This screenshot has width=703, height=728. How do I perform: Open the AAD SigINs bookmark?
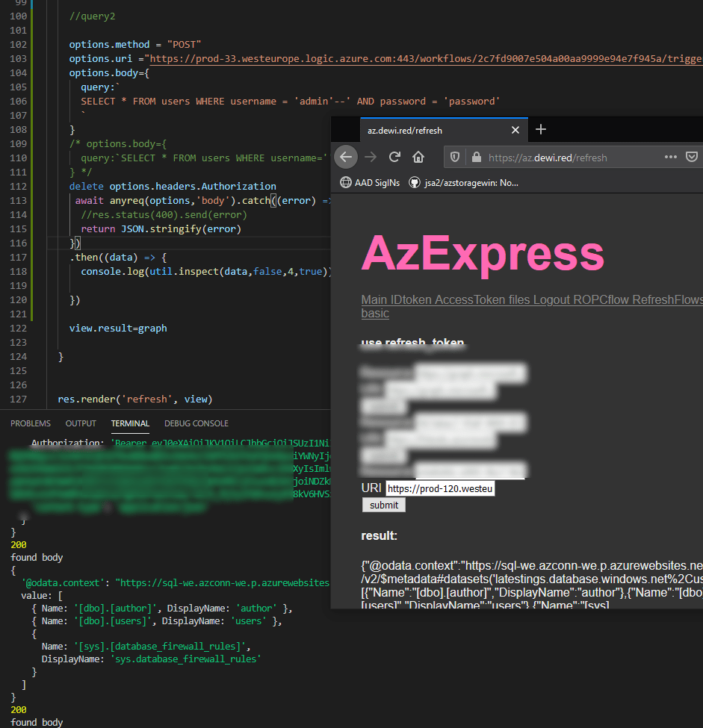[370, 182]
